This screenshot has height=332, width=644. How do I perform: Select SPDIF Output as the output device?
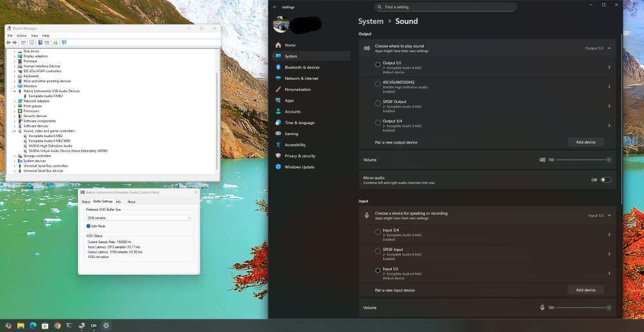pos(378,104)
